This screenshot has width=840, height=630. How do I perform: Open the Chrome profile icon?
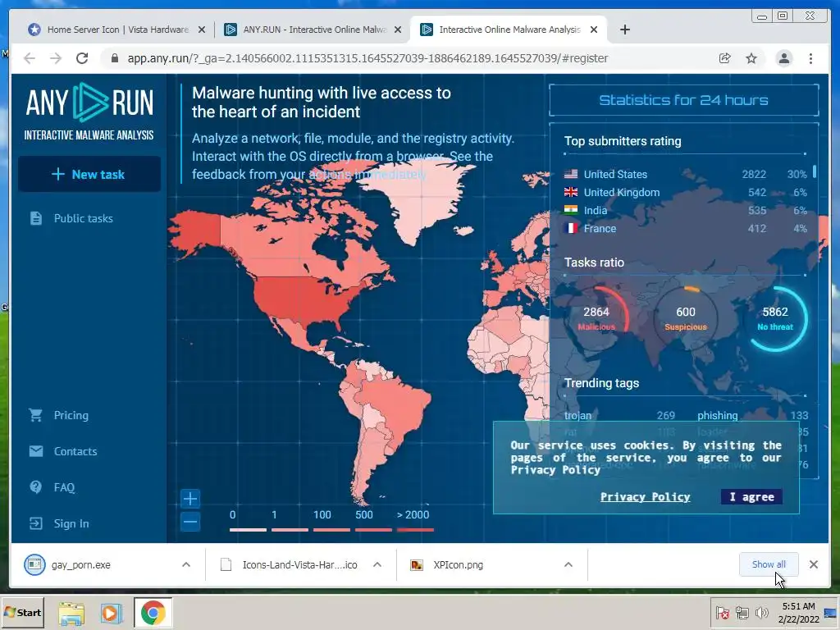pos(783,58)
